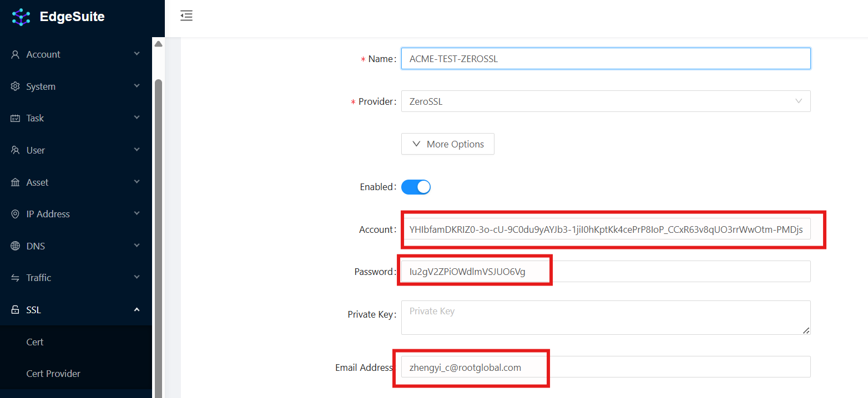Click the Task calendar icon

pos(16,118)
